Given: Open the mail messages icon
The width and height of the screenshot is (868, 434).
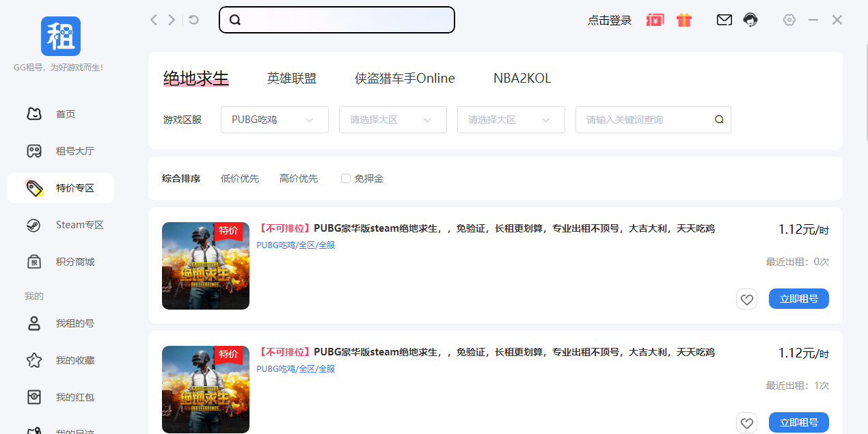Looking at the screenshot, I should 724,20.
